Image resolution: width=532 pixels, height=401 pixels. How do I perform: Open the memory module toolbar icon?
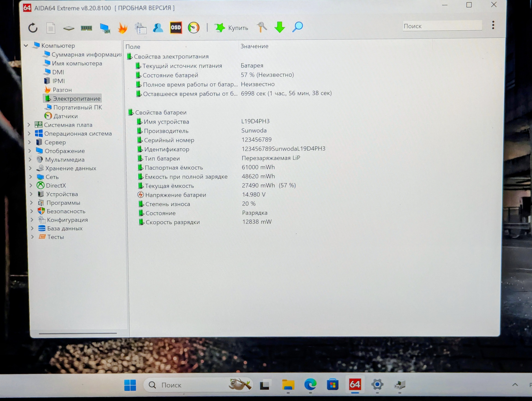point(87,28)
